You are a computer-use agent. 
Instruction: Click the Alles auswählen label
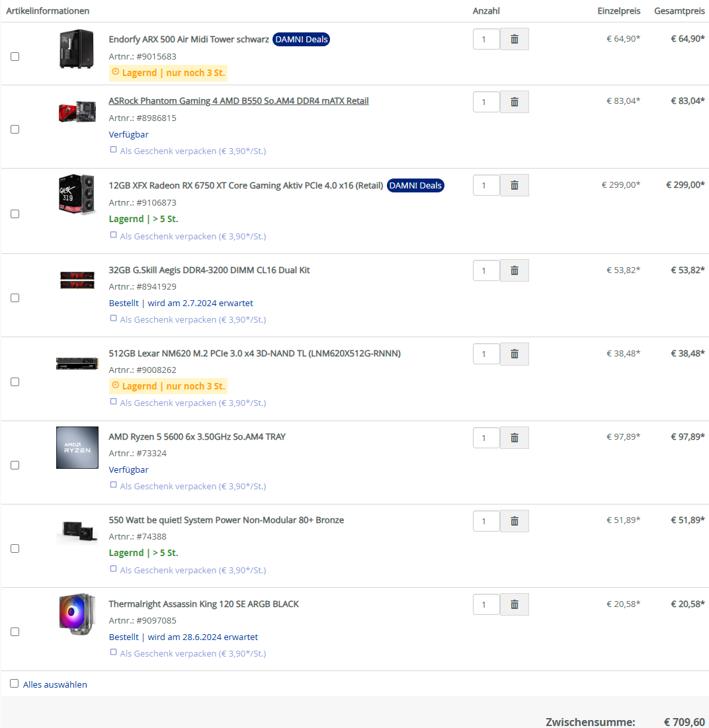56,684
